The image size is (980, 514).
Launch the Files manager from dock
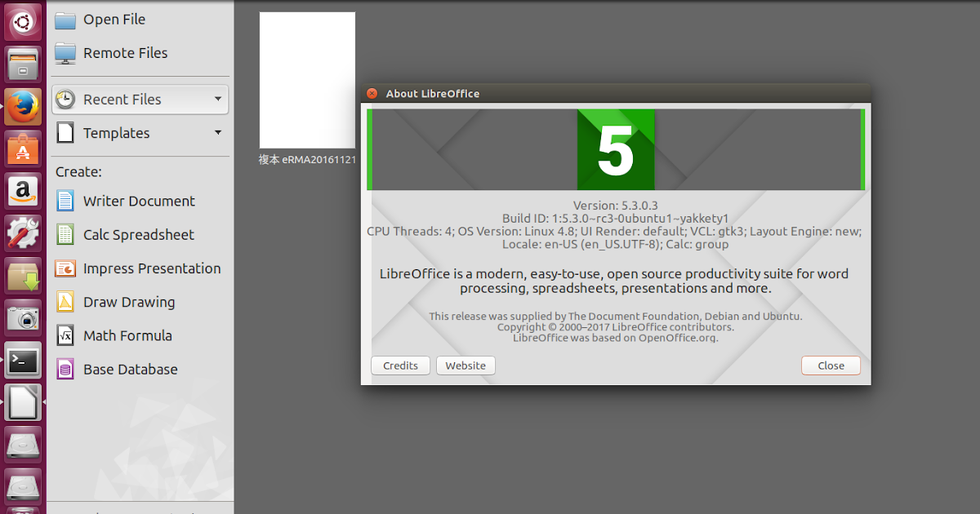click(23, 64)
